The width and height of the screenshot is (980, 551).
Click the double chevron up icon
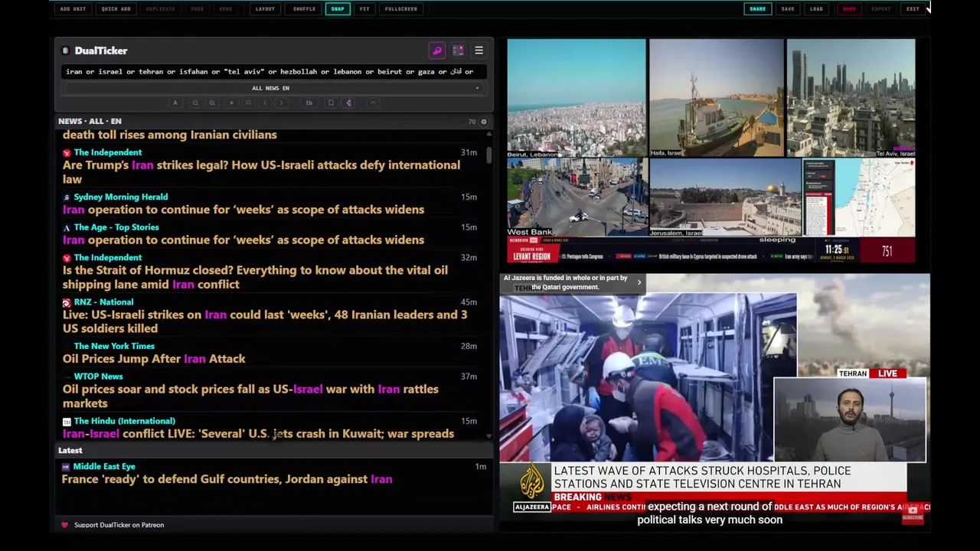pyautogui.click(x=248, y=103)
